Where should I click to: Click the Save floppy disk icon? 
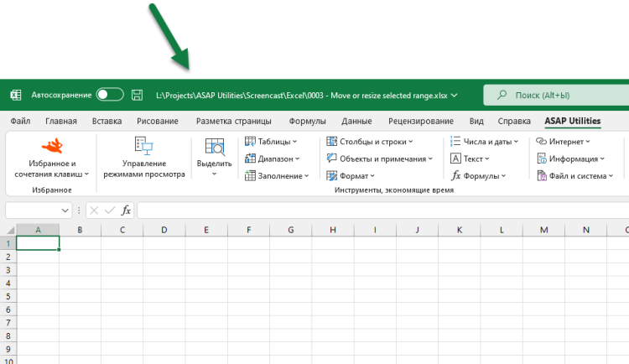click(138, 95)
